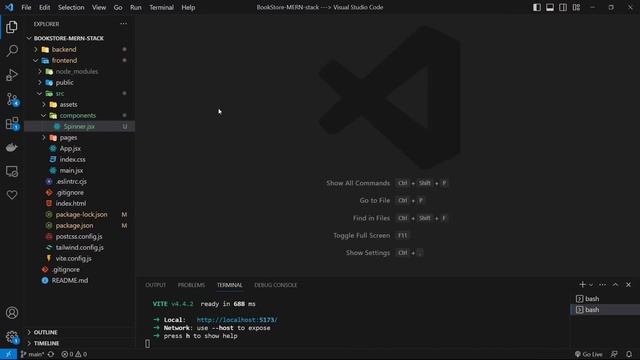Open Run and Debug view
The image size is (640, 360).
pos(12,75)
